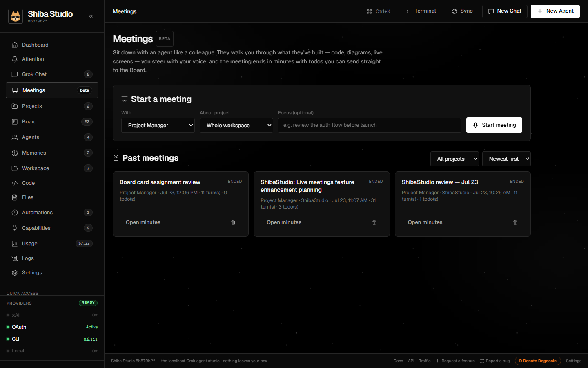Open the Newest first sort dropdown
The height and width of the screenshot is (368, 588).
pos(507,159)
